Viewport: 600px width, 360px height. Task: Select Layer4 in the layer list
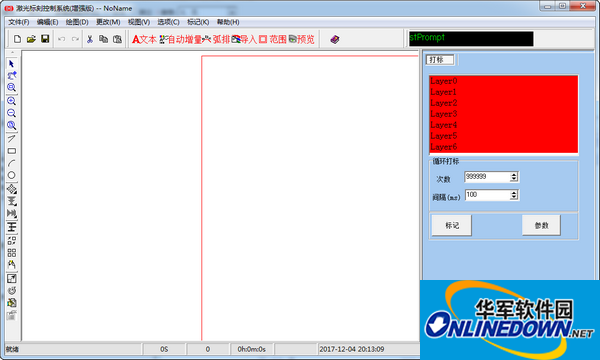click(x=504, y=125)
